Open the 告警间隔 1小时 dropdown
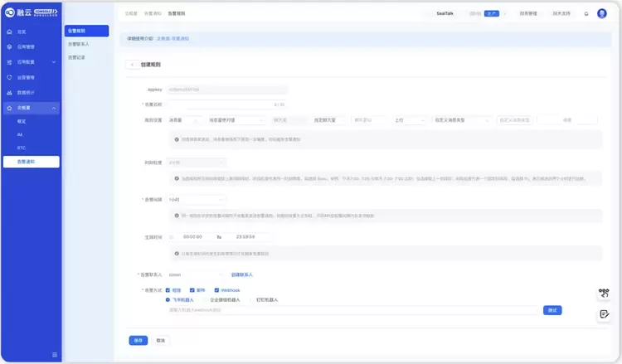The image size is (622, 364). pyautogui.click(x=196, y=200)
